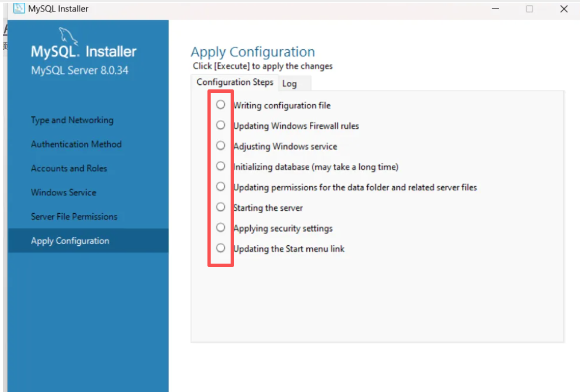Open Authentication Method in sidebar
The height and width of the screenshot is (392, 580).
(x=76, y=144)
